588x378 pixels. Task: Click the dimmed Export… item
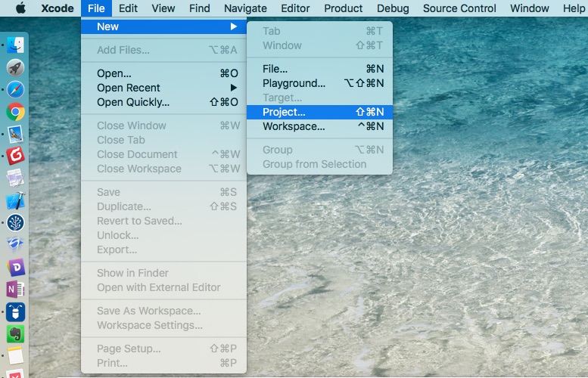pos(164,250)
